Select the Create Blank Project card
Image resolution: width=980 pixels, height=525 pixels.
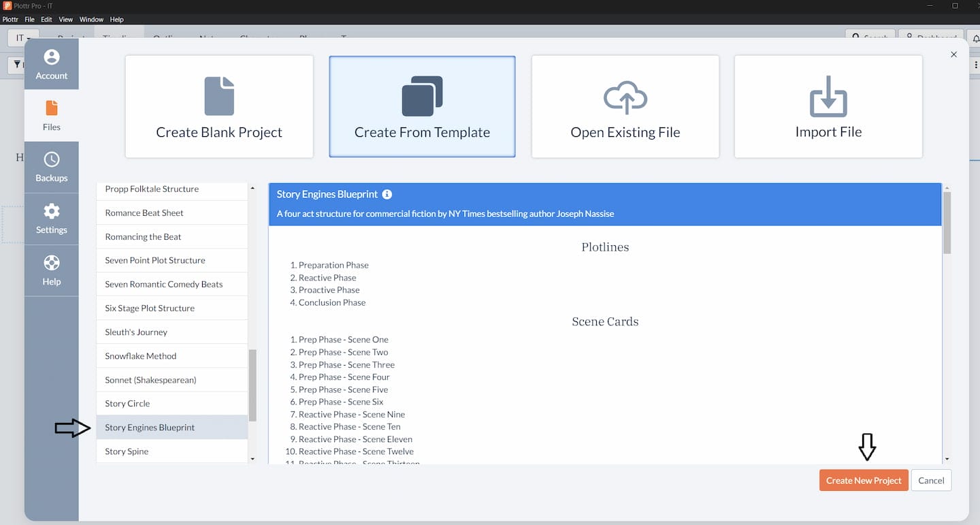218,106
